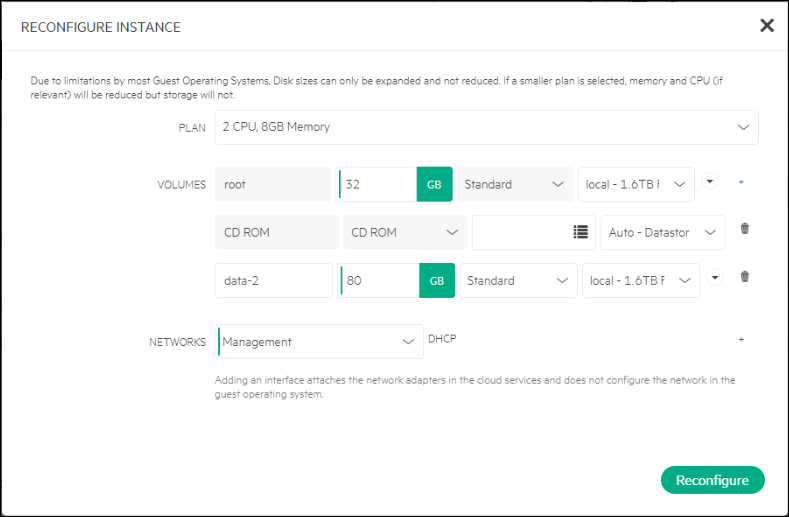Viewport: 789px width, 517px height.
Task: Open the Management network dropdown
Action: (x=319, y=342)
